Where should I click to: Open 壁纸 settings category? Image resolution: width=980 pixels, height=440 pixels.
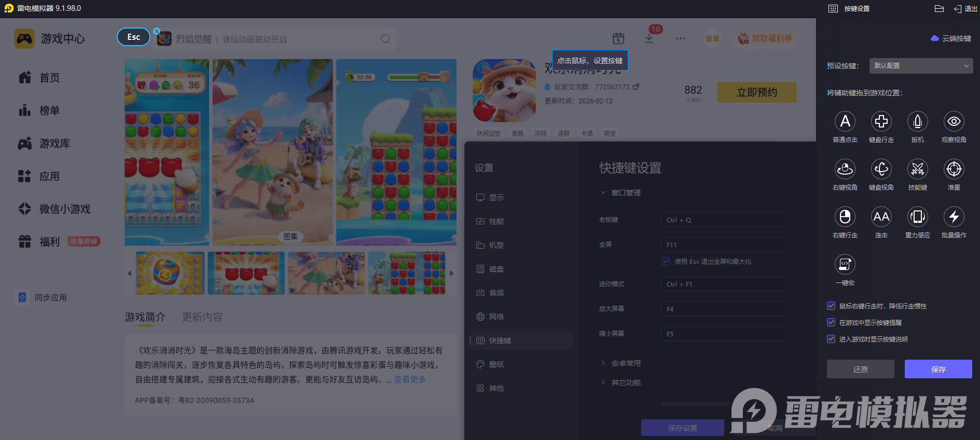tap(490, 364)
